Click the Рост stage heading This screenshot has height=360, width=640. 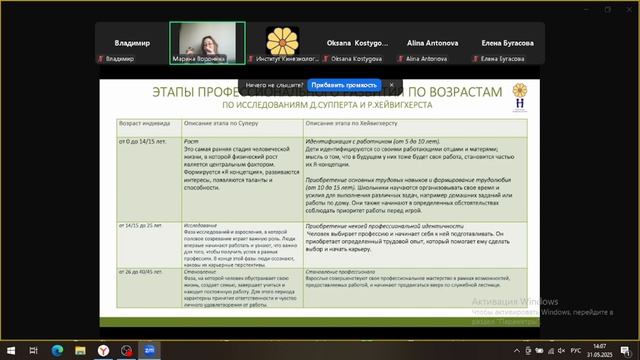click(x=191, y=141)
